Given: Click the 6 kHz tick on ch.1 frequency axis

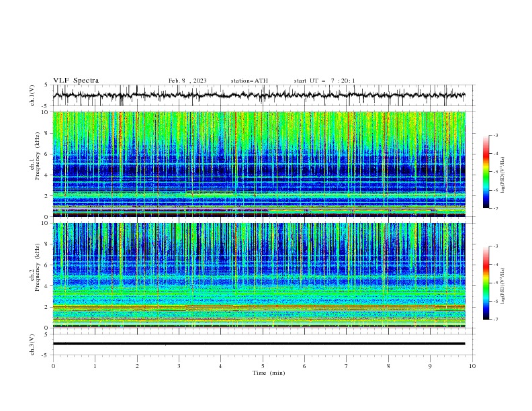Looking at the screenshot, I should point(47,154).
